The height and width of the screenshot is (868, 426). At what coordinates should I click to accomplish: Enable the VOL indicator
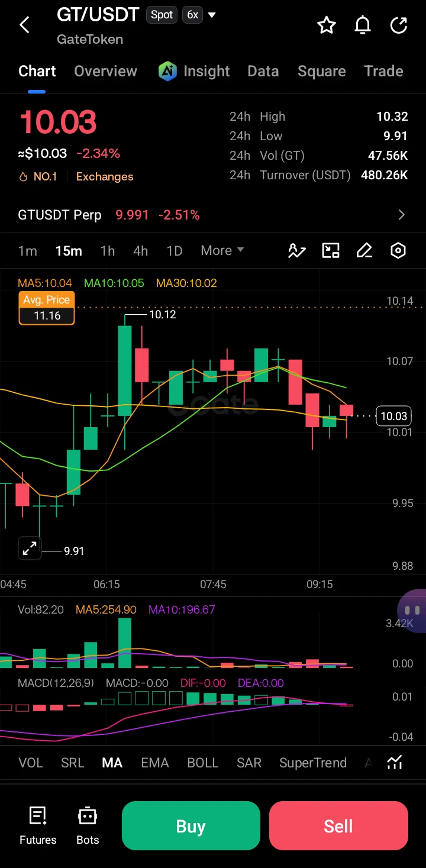coord(31,763)
